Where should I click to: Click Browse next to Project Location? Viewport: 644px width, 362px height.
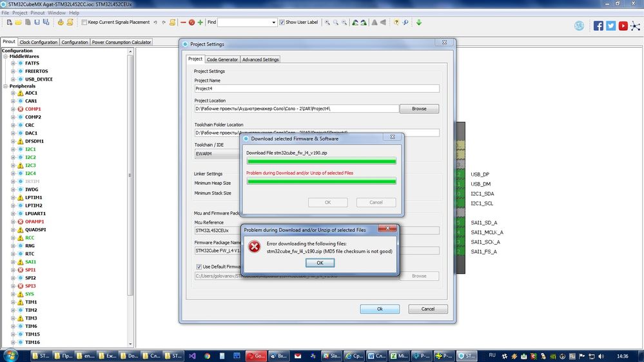point(419,109)
